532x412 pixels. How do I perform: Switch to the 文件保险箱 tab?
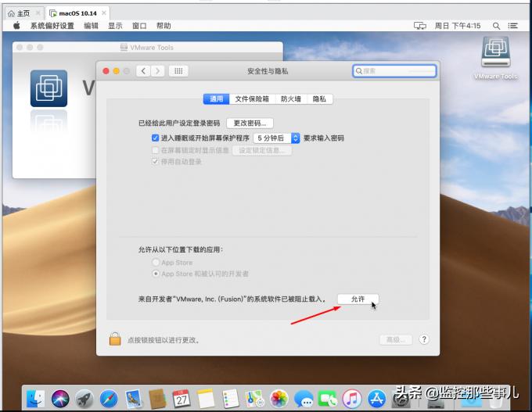252,99
